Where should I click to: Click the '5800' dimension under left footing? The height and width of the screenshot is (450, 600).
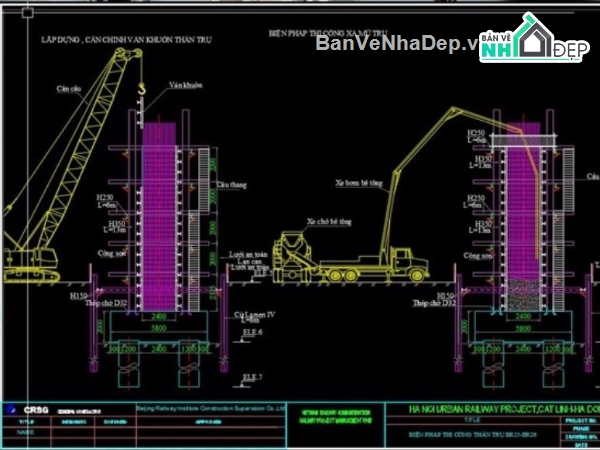(159, 328)
